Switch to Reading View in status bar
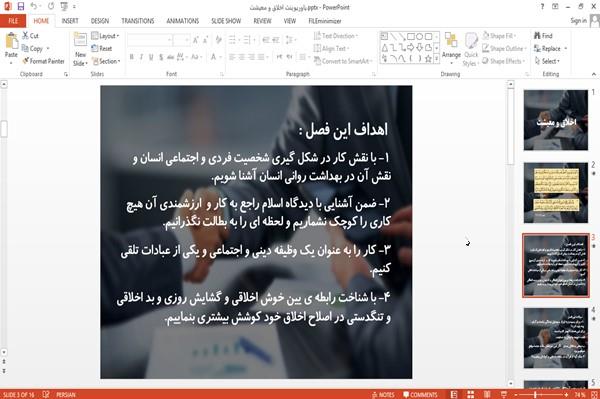 487,394
